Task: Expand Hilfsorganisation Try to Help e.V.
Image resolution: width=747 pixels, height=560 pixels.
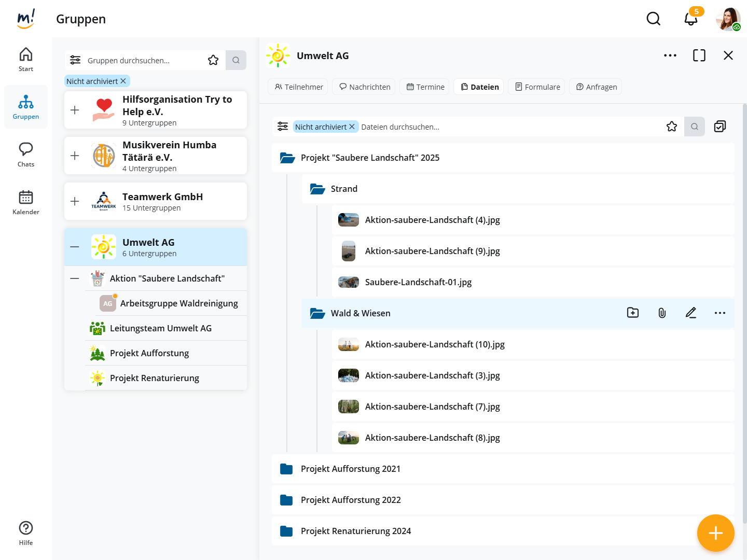Action: pyautogui.click(x=75, y=110)
